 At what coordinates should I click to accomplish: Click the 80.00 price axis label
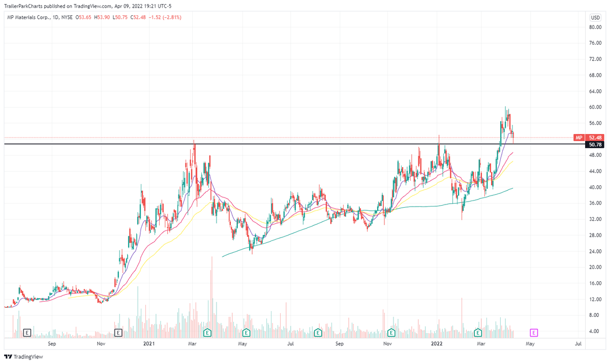click(x=595, y=27)
